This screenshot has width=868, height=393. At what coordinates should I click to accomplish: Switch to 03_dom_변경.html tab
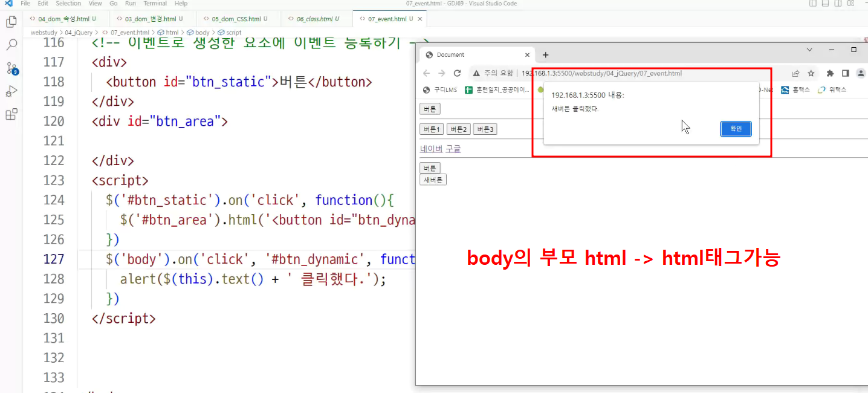tap(153, 19)
